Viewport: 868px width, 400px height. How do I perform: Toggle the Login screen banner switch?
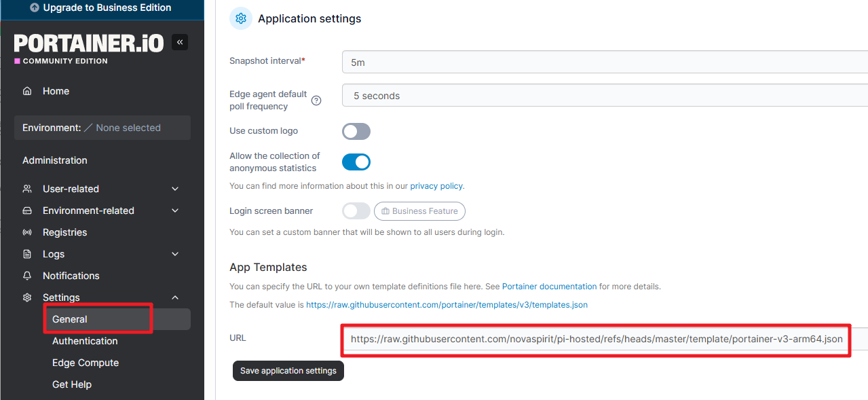(356, 211)
